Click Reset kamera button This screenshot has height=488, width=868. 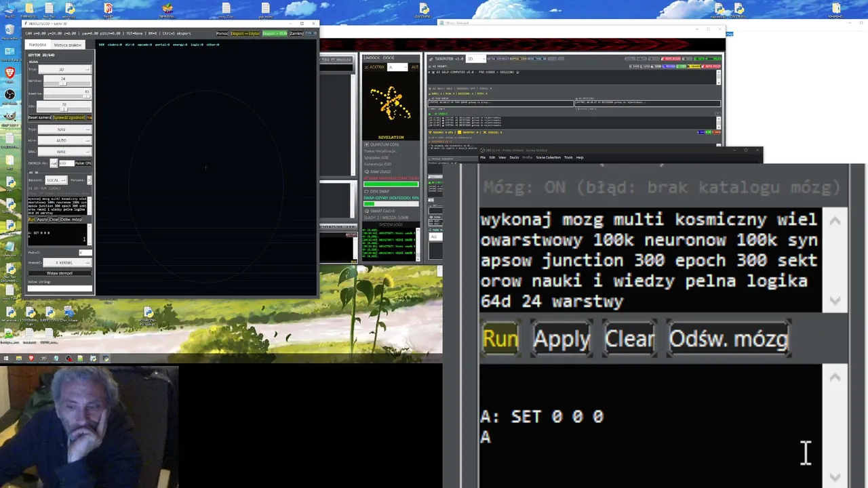(x=39, y=117)
